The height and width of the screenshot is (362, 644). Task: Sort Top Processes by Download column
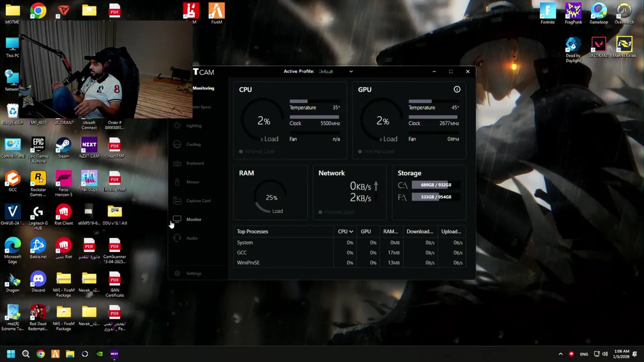click(420, 232)
